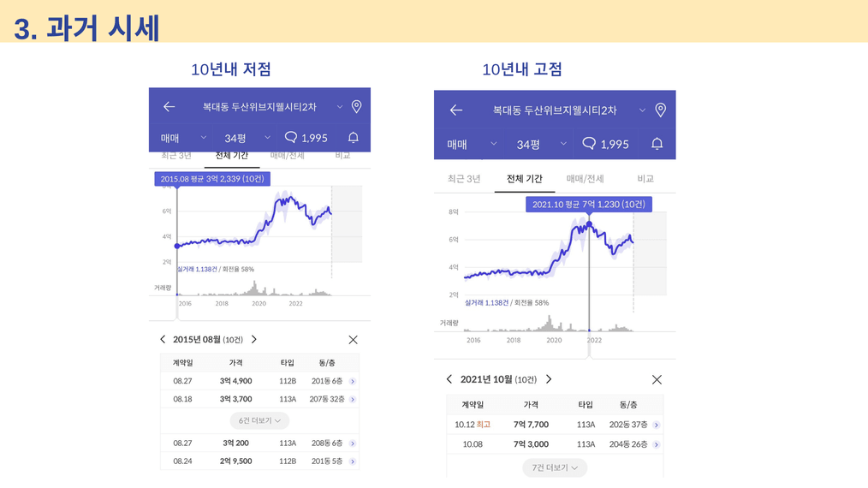Viewport: 868px width, 488px height.
Task: Tap notification bell in left panel
Action: pyautogui.click(x=354, y=137)
